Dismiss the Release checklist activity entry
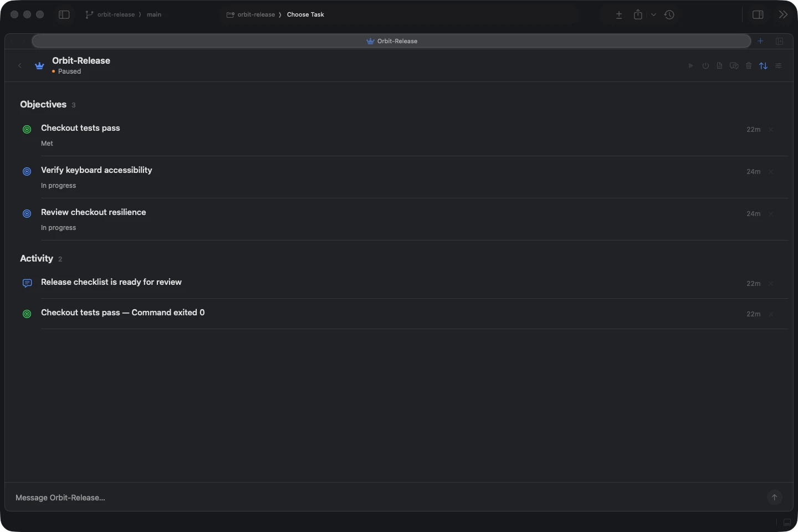The height and width of the screenshot is (532, 798). pyautogui.click(x=771, y=284)
